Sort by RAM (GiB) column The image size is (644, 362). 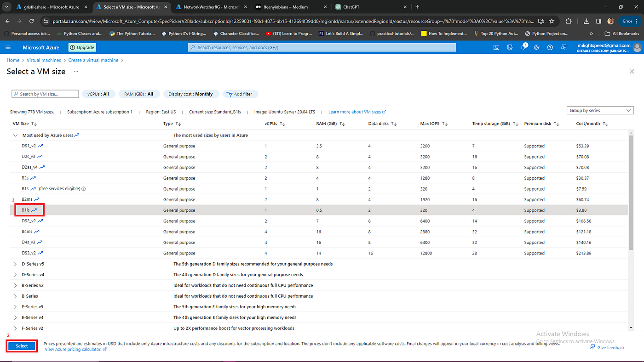[x=330, y=124]
